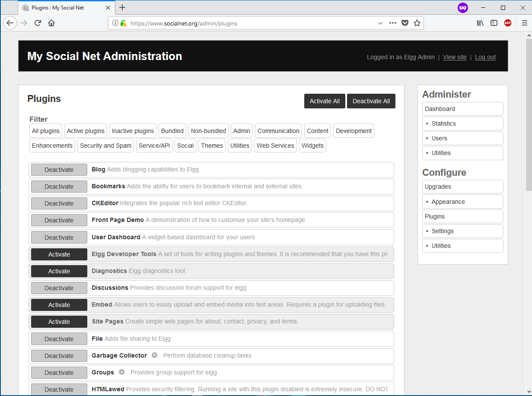Deactivate the Front Page Demo plugin
The height and width of the screenshot is (396, 532).
(x=59, y=220)
